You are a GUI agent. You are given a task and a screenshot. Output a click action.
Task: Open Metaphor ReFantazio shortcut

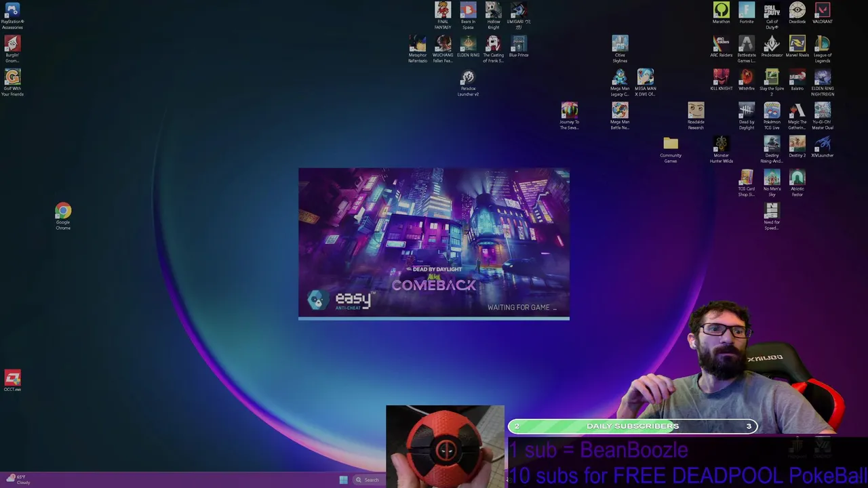point(418,49)
